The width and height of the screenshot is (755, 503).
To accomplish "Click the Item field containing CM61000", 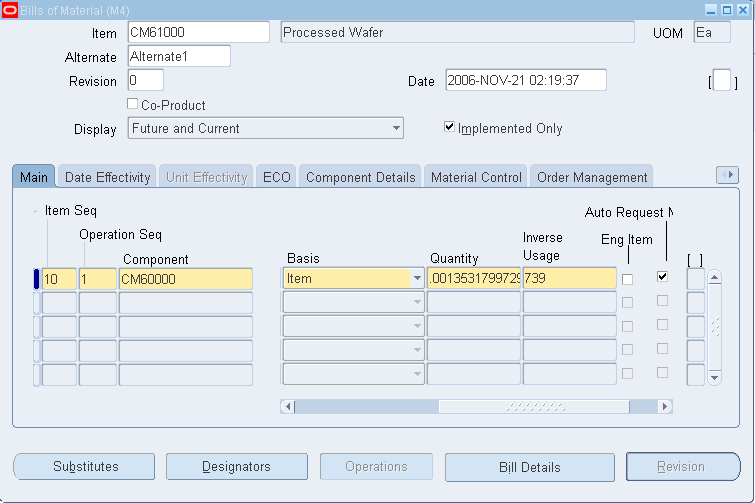I will pyautogui.click(x=199, y=32).
